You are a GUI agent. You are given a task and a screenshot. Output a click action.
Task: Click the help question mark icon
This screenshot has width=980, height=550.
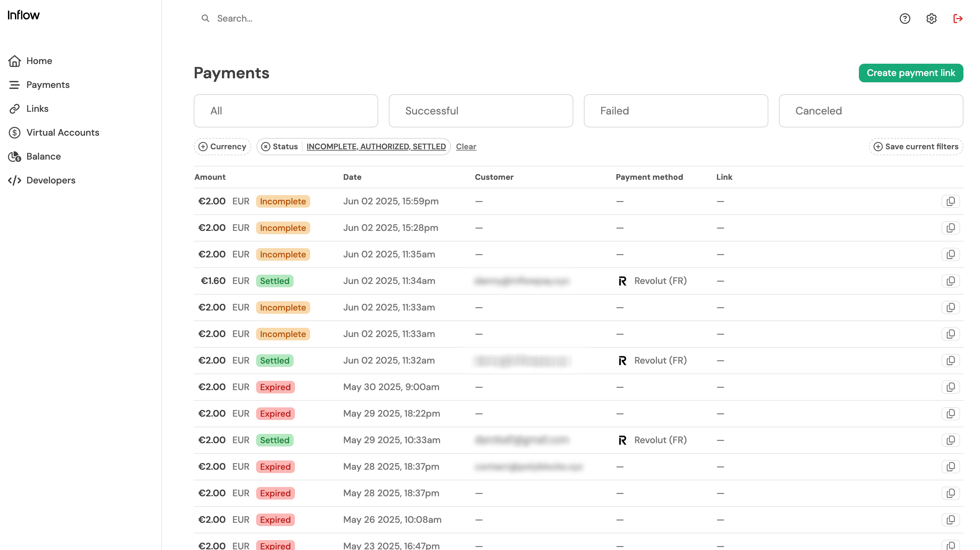905,18
